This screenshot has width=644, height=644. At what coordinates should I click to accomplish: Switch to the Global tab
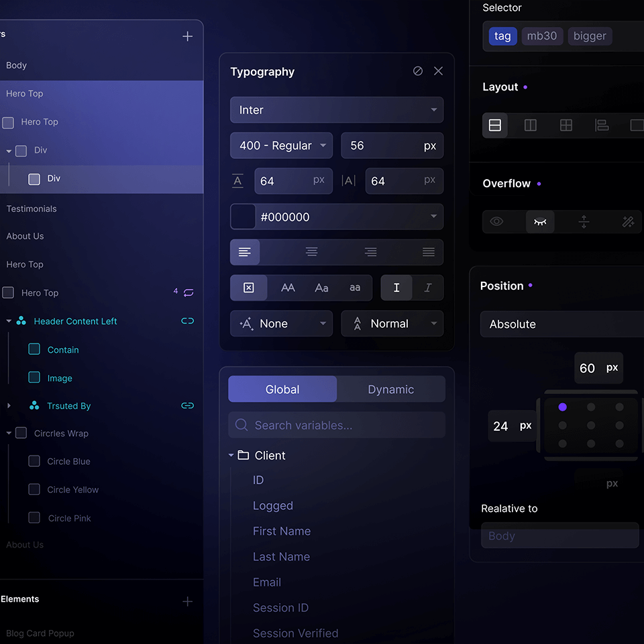pos(282,390)
